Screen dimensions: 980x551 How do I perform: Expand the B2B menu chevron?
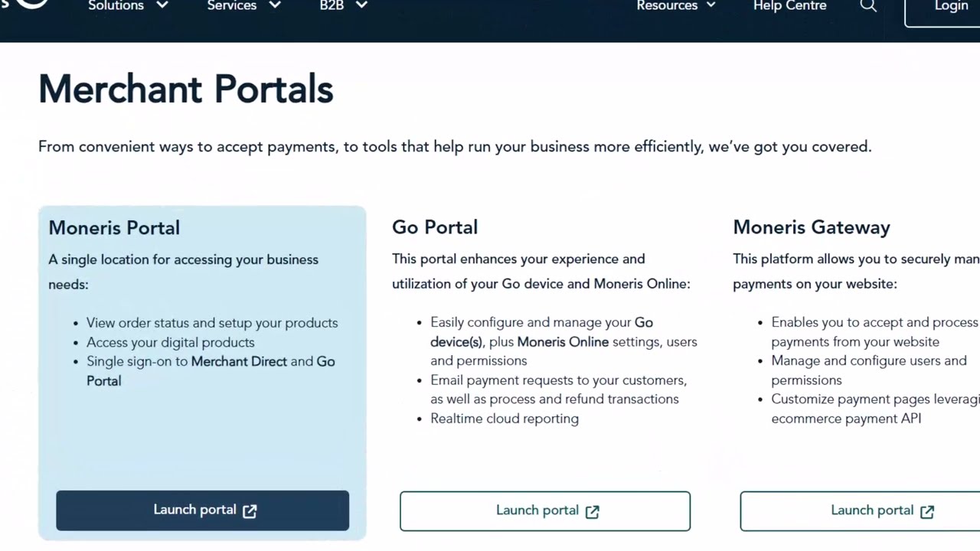click(362, 5)
